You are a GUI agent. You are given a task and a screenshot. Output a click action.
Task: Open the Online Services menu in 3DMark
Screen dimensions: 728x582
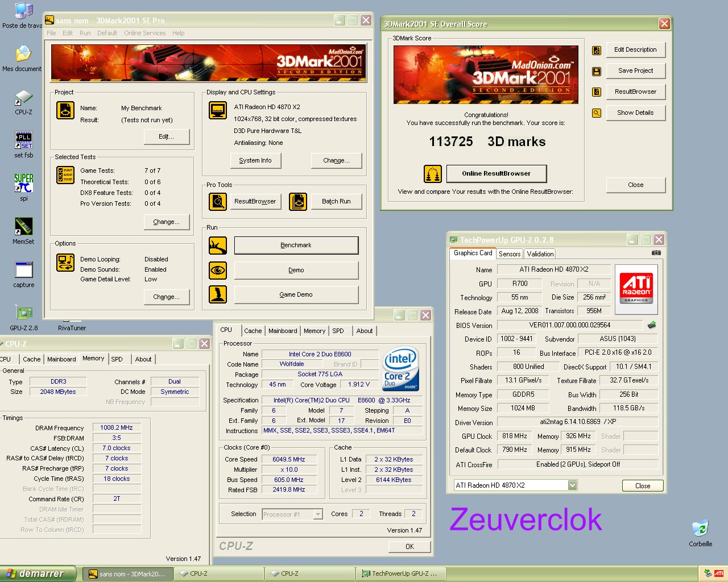tap(145, 33)
